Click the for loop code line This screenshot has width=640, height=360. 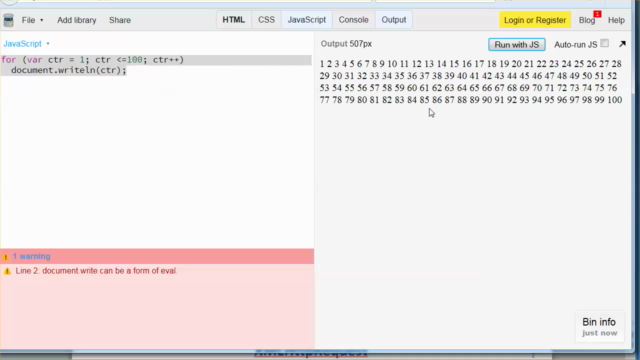click(93, 60)
